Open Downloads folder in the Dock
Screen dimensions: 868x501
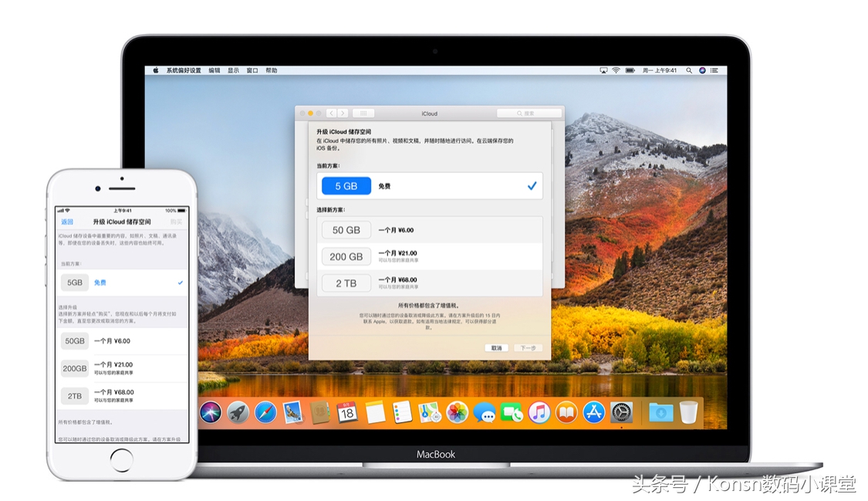point(660,412)
